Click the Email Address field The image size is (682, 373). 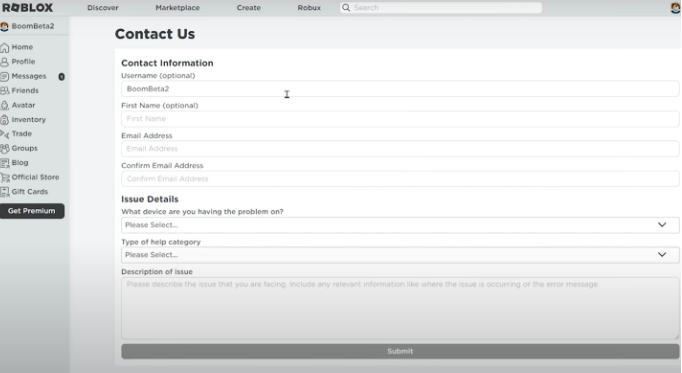click(400, 149)
